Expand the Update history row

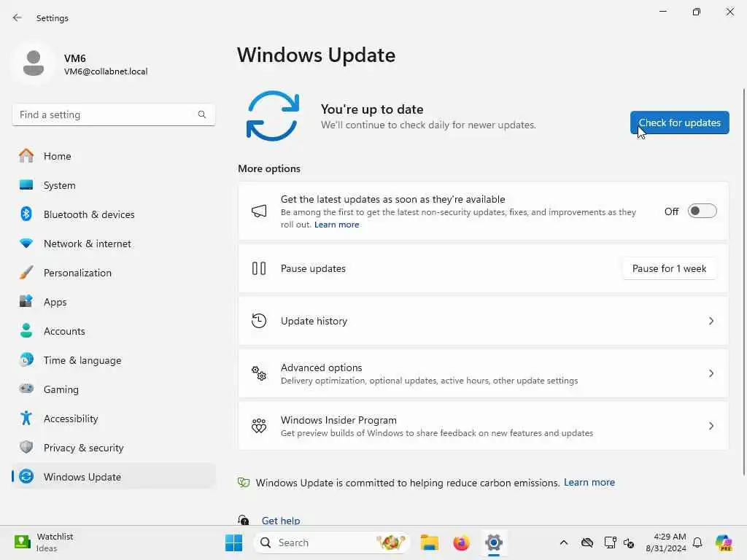[483, 321]
